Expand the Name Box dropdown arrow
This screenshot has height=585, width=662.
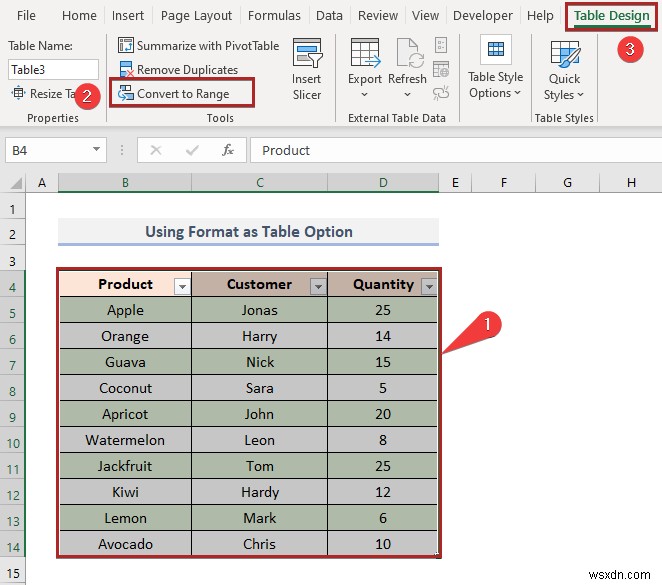tap(96, 149)
